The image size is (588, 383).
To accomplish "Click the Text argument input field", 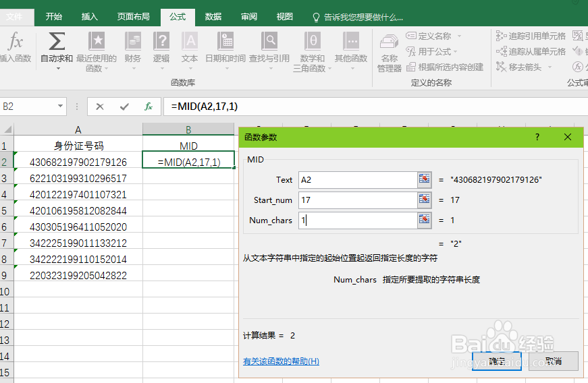I will [x=358, y=179].
